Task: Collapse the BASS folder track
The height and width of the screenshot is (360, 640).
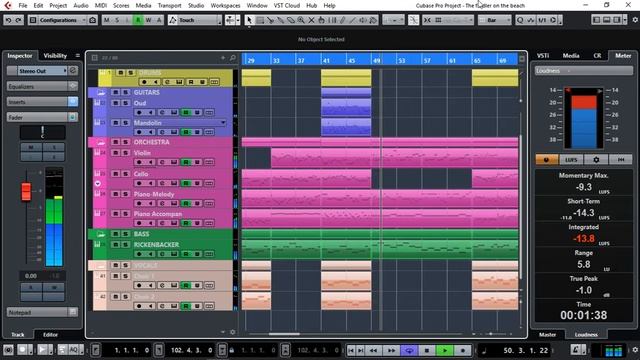Action: (x=101, y=234)
